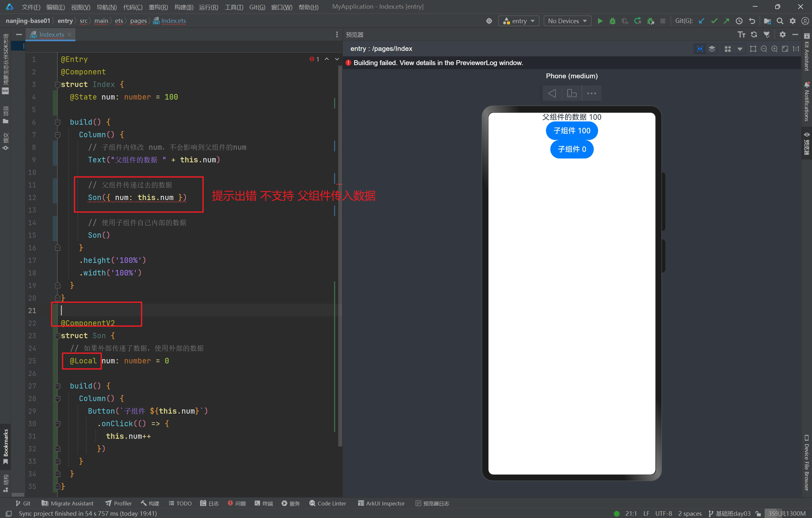The width and height of the screenshot is (812, 518).
Task: Collapse struct Son fold marker at line 23
Action: (x=57, y=336)
